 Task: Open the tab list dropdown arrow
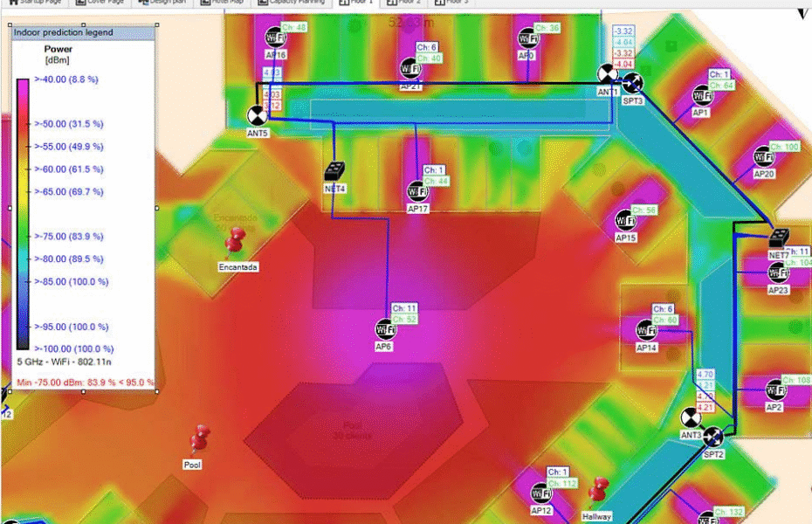click(802, 10)
